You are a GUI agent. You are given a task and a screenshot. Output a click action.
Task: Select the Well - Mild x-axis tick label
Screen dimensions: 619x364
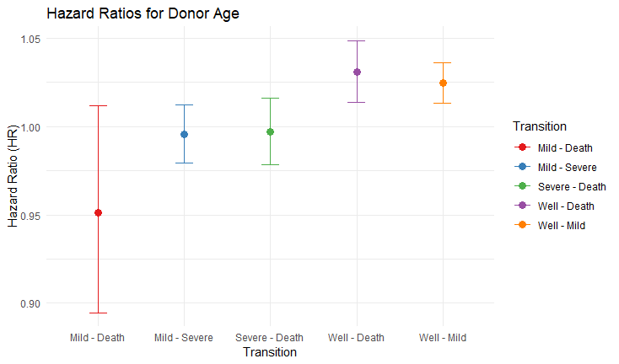[x=443, y=338]
